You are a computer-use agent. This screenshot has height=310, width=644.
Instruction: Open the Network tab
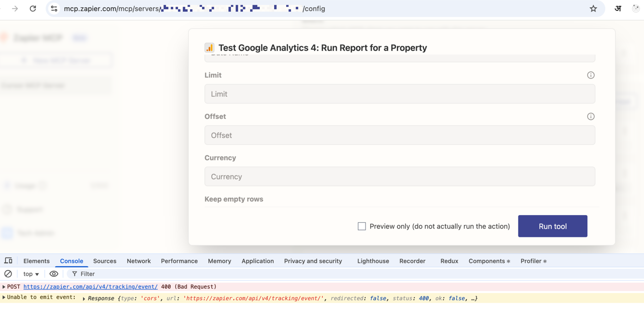tap(139, 261)
